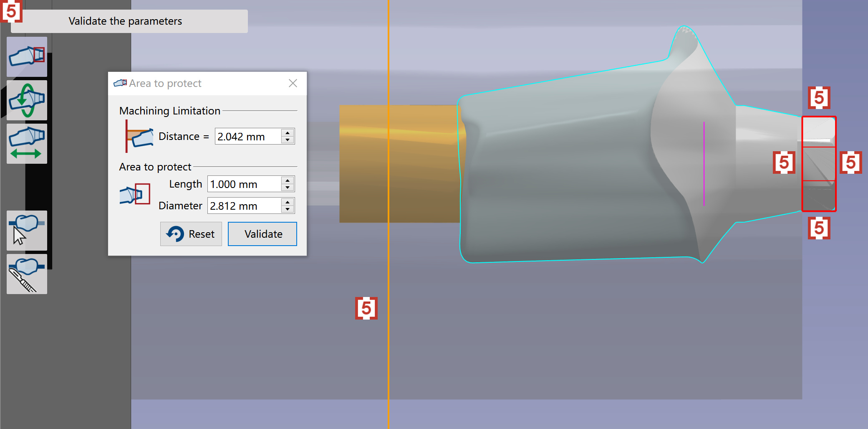Select the Area to protect tool icon
The image size is (868, 429).
[27, 57]
